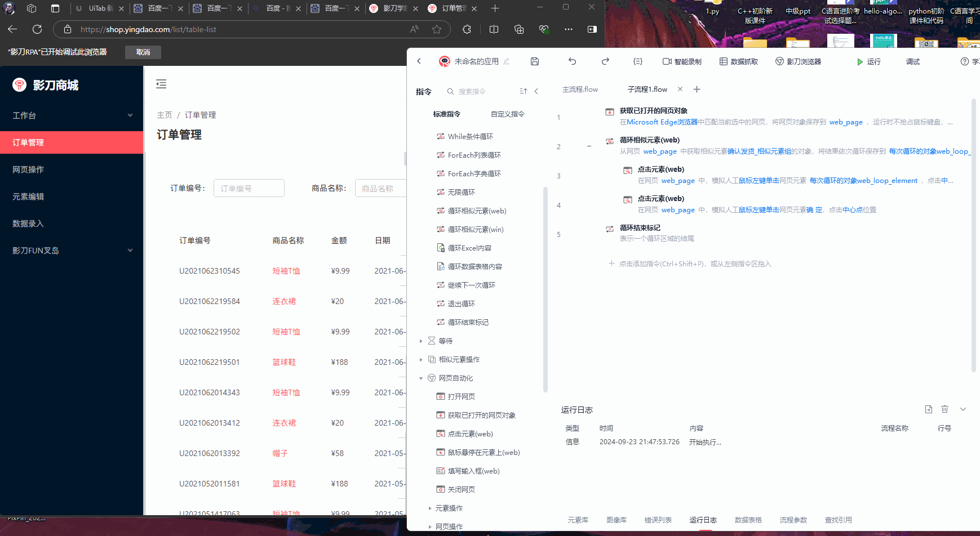Viewport: 980px width, 536px height.
Task: Select 打开网页 command
Action: [456, 396]
